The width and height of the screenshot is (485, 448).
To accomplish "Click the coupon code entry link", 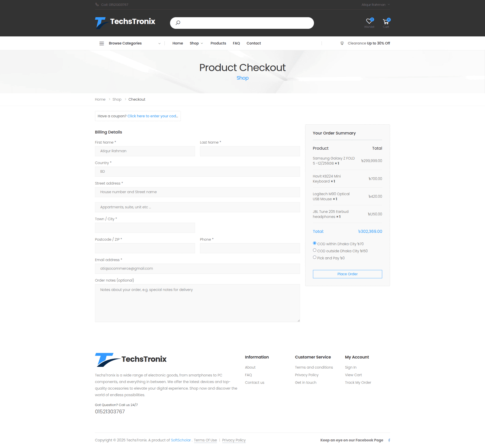I will click(x=153, y=116).
